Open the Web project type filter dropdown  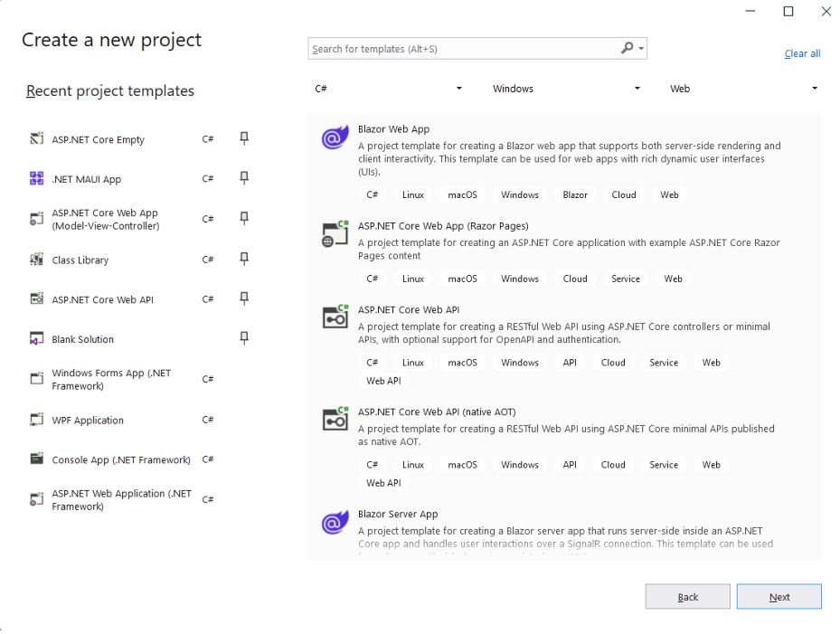click(x=743, y=89)
